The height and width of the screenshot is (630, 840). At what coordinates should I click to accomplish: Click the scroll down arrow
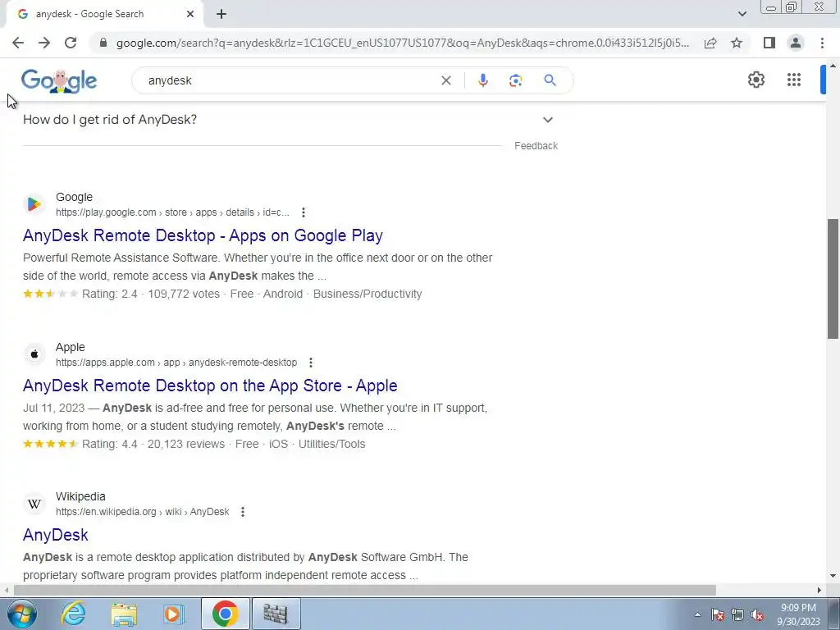pos(833,577)
